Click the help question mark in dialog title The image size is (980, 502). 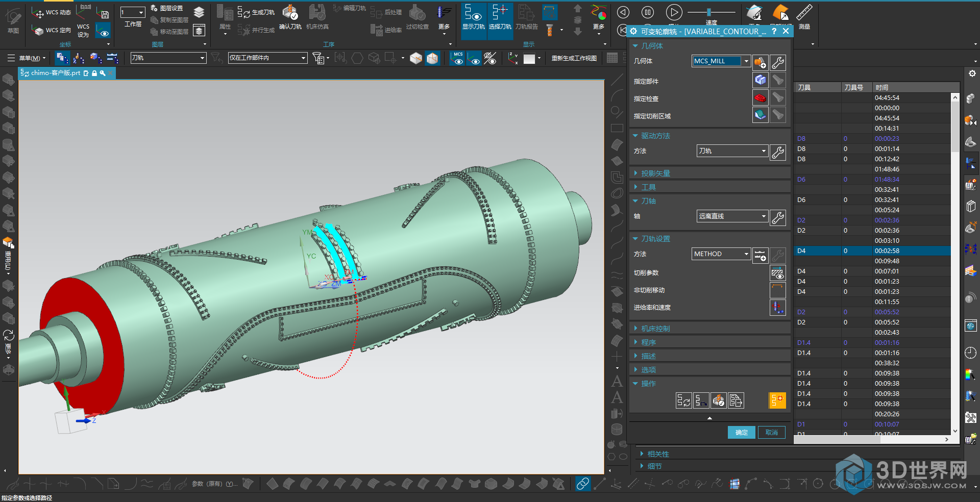click(x=774, y=31)
